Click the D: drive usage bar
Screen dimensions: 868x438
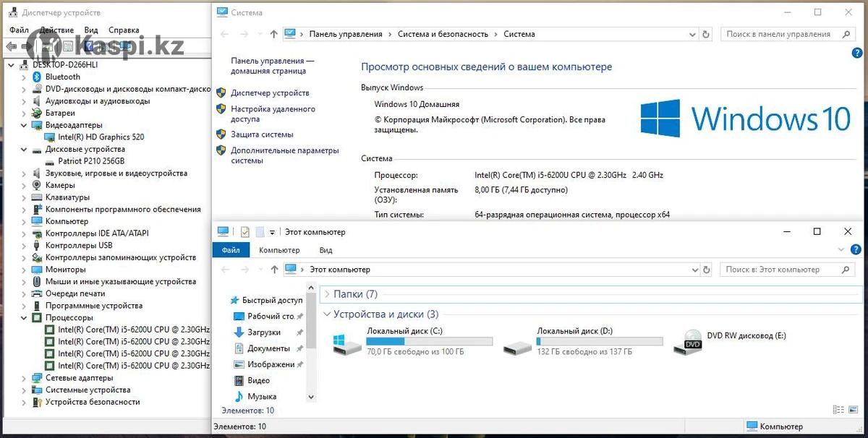point(600,342)
